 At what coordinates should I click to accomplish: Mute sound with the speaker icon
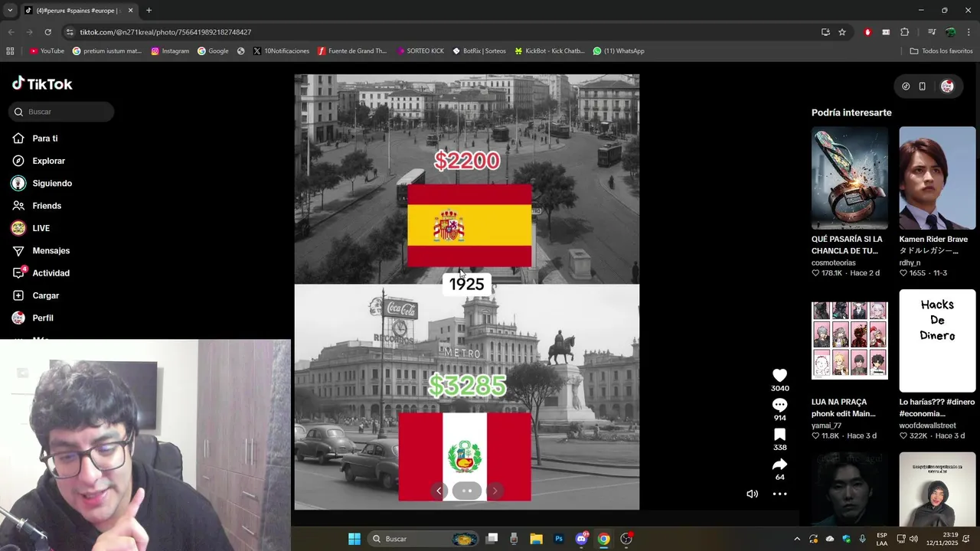tap(752, 494)
